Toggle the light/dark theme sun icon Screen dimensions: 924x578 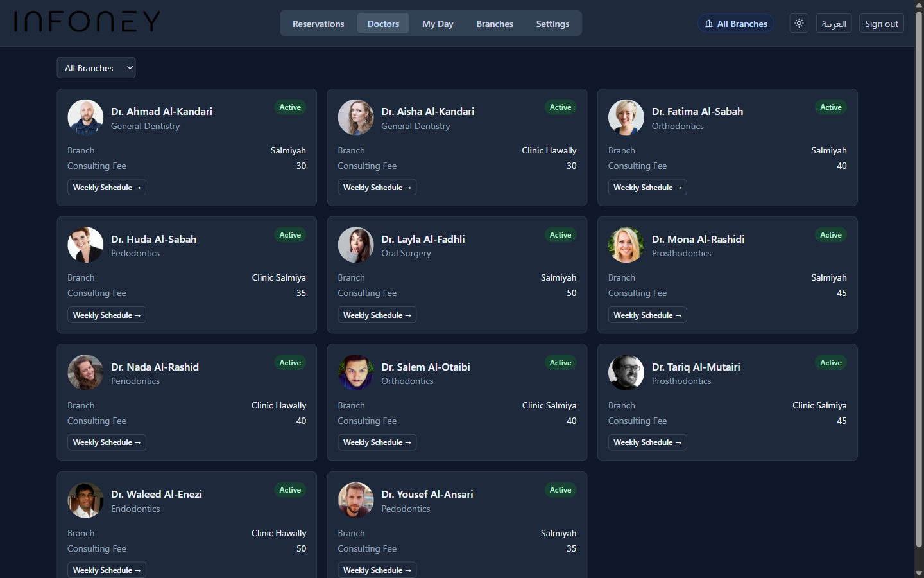pos(799,23)
